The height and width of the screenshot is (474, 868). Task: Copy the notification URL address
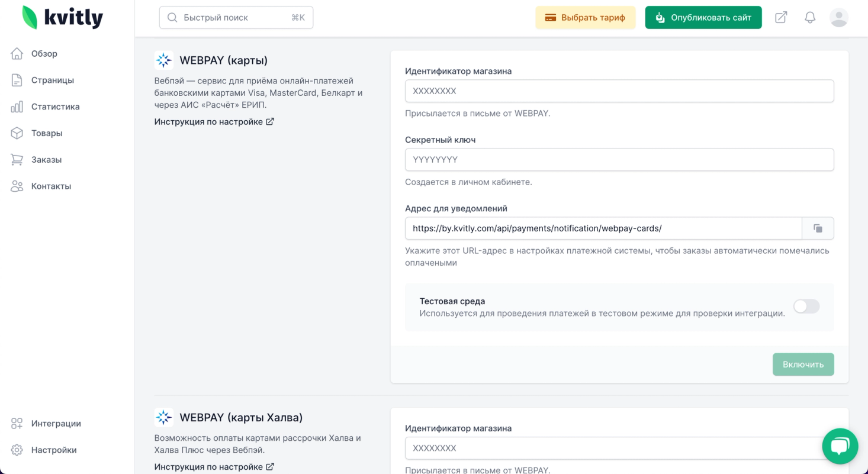tap(818, 228)
